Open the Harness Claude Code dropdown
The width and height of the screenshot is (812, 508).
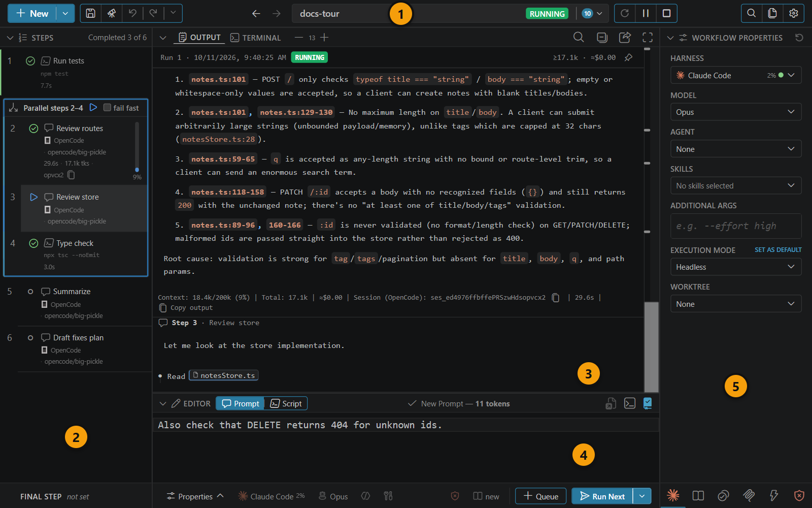[736, 75]
